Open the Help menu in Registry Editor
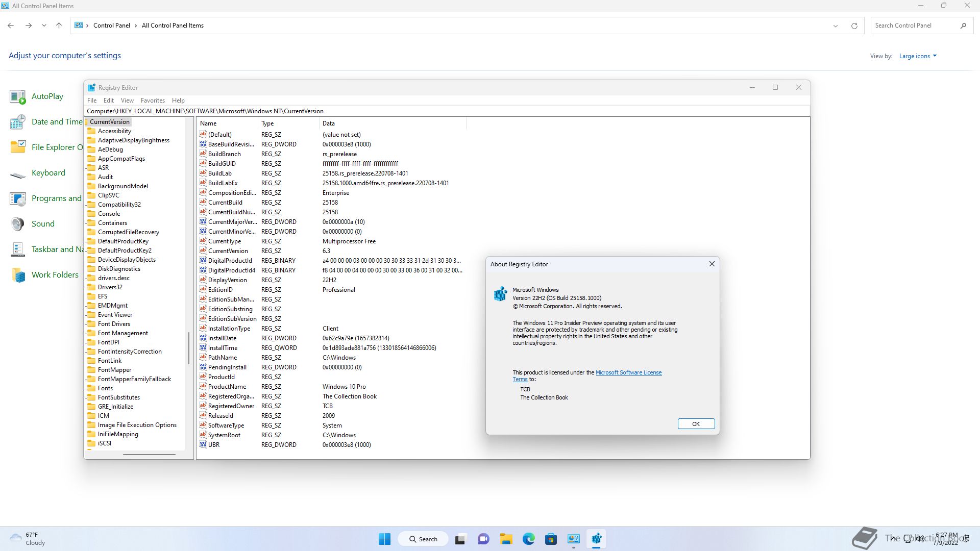The width and height of the screenshot is (980, 551). tap(178, 101)
